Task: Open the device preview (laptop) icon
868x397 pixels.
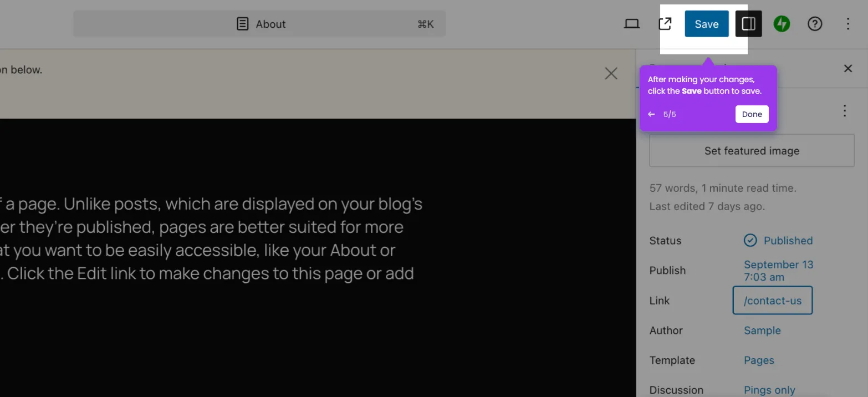Action: [632, 24]
